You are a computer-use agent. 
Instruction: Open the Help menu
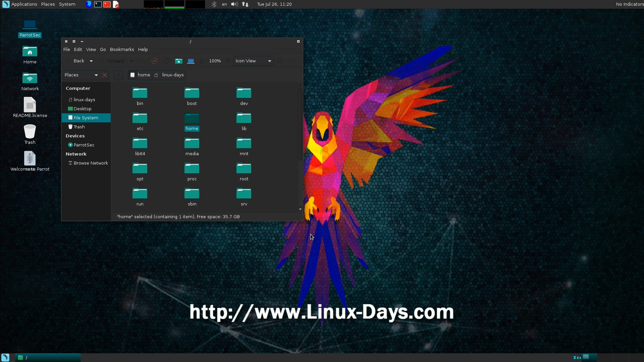(x=143, y=49)
